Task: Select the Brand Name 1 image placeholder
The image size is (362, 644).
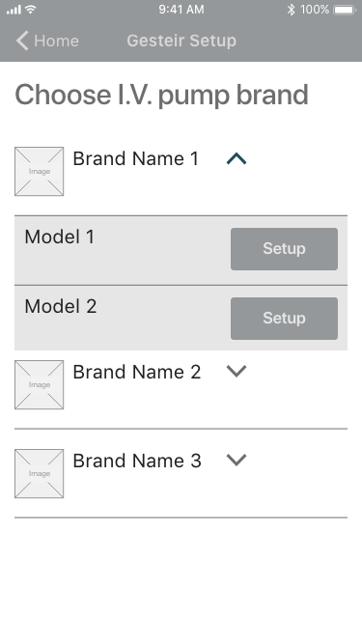Action: point(39,171)
